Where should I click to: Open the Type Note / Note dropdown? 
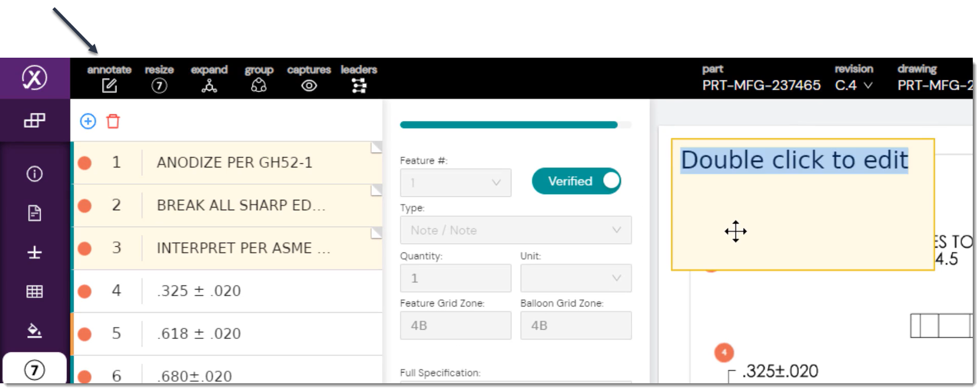(x=515, y=230)
